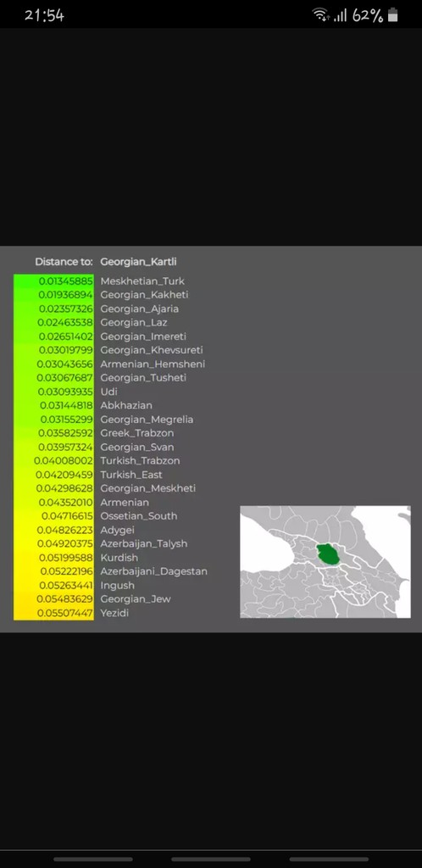Click distance value 0.04920375
This screenshot has width=422, height=868.
pyautogui.click(x=65, y=544)
